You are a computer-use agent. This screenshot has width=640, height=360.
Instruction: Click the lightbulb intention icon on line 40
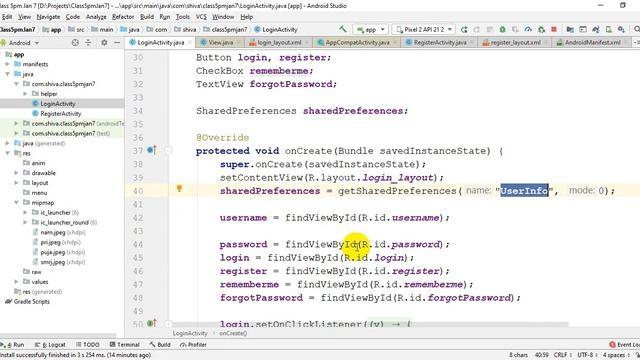(179, 189)
